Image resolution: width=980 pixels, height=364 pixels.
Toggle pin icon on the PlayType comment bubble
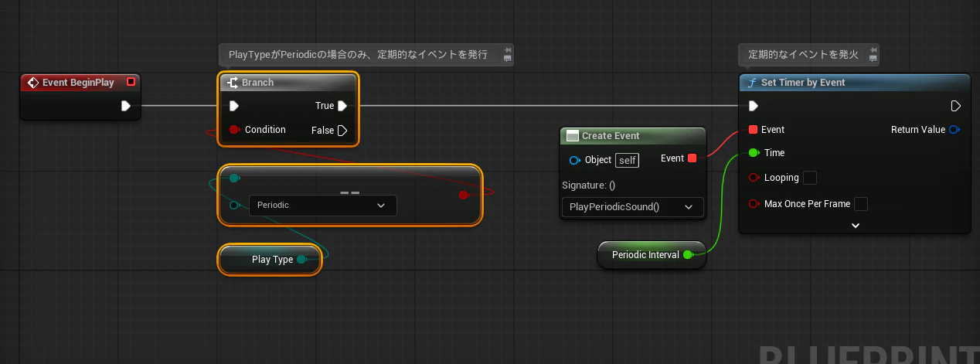click(507, 50)
